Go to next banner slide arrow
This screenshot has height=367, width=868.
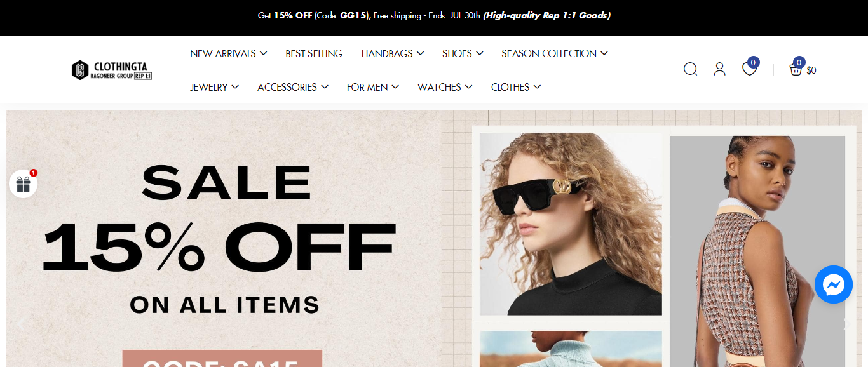[846, 324]
